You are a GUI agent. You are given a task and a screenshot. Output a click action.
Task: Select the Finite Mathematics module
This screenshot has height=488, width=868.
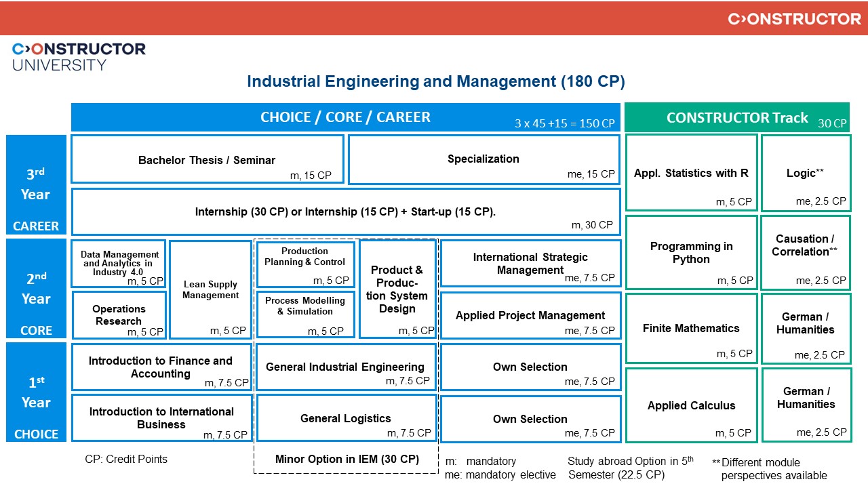(x=691, y=328)
